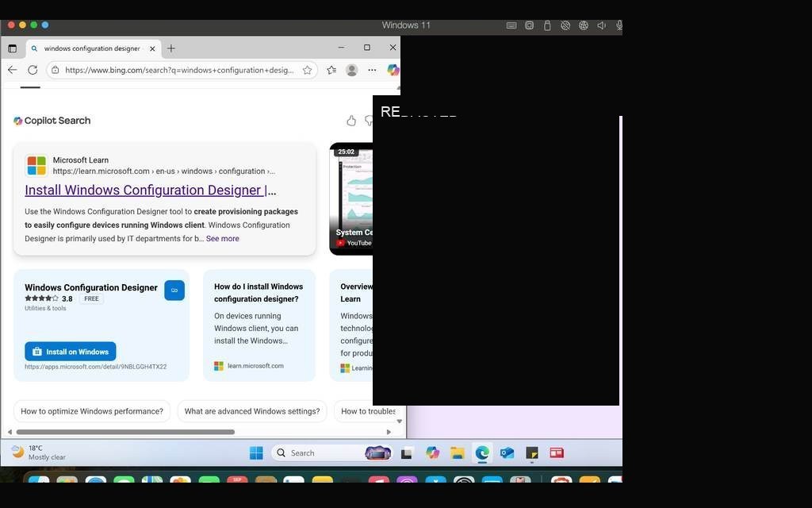Click sound speaker icon in VM title bar
Screen dimensions: 812x508
pyautogui.click(x=601, y=25)
